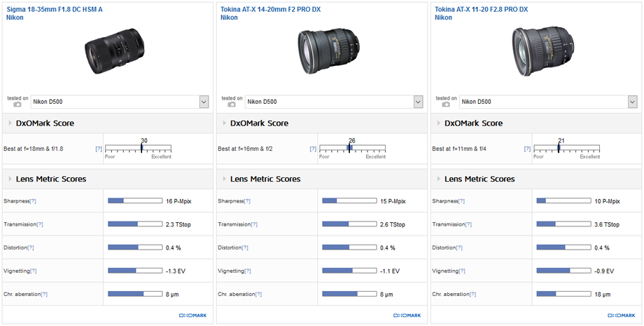Collapse the Tokina 14-20mm panel's Lens Metric Scores section

click(225, 179)
